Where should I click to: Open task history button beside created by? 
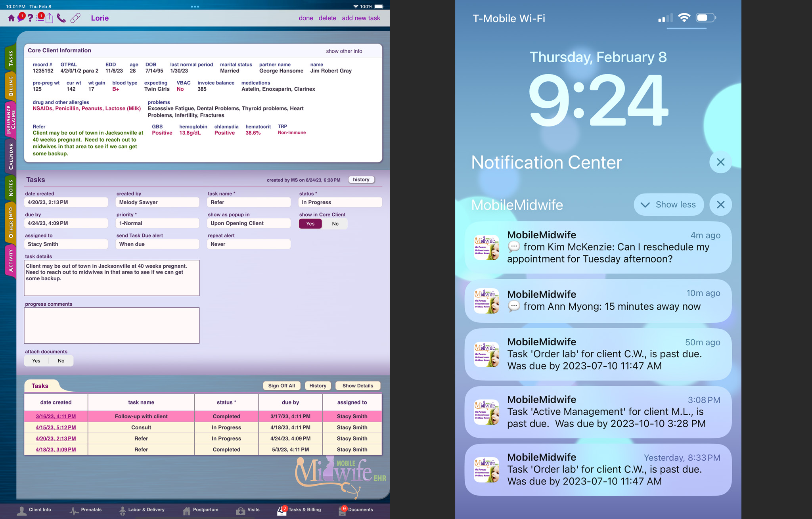[361, 180]
